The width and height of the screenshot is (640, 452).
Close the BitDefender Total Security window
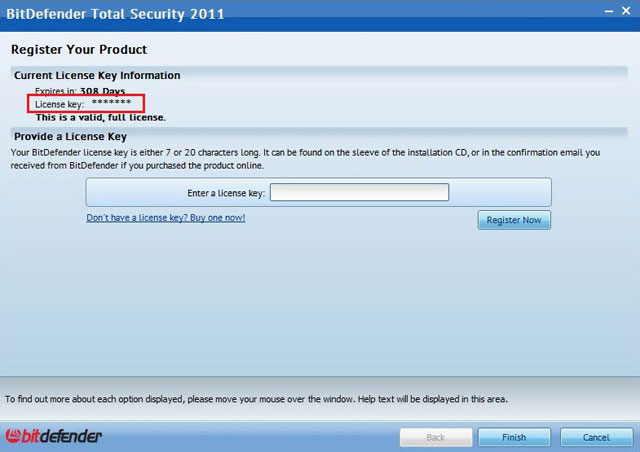click(626, 11)
